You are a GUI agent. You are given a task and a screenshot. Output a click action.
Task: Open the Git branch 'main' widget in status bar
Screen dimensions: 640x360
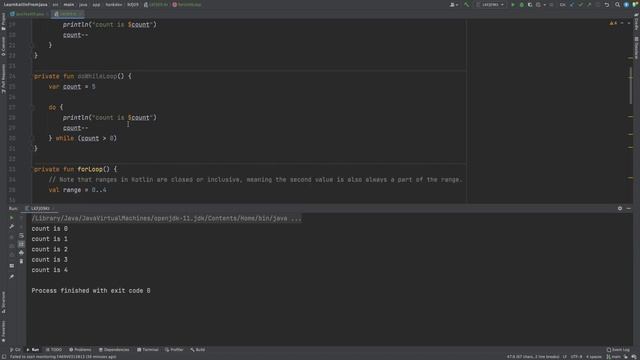[x=613, y=357]
